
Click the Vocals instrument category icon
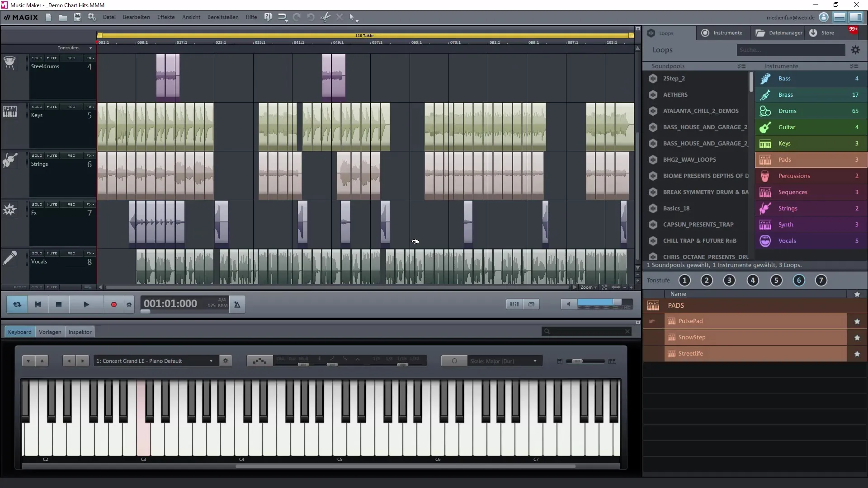click(765, 241)
